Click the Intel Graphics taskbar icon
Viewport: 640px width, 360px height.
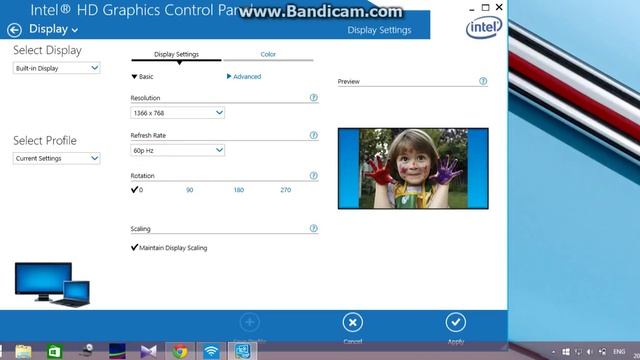click(x=242, y=351)
